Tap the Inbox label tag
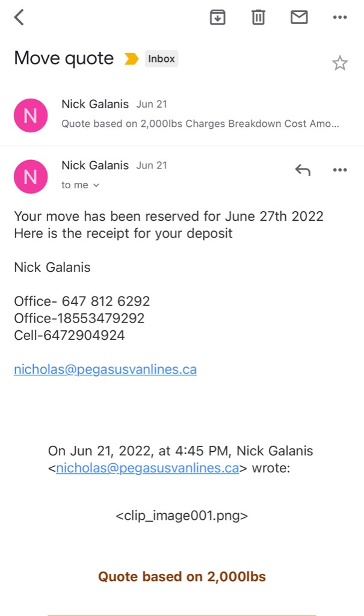Screen dimensions: 364x616 coord(161,59)
